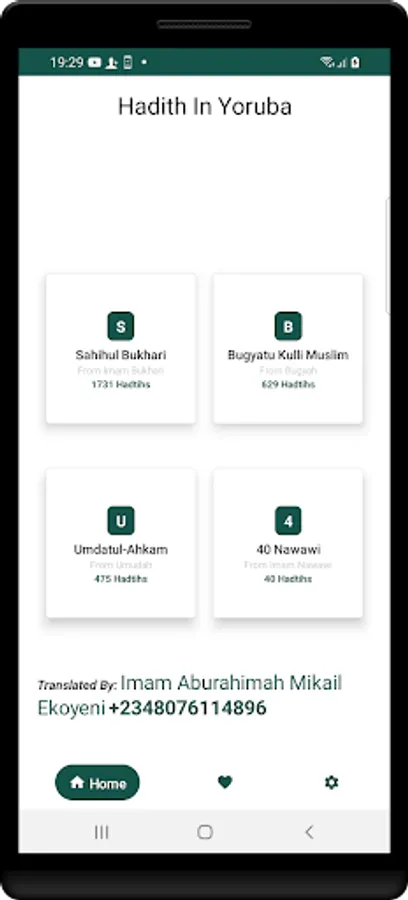
Task: Select the Umdatul-Ahkam card title
Action: (121, 549)
